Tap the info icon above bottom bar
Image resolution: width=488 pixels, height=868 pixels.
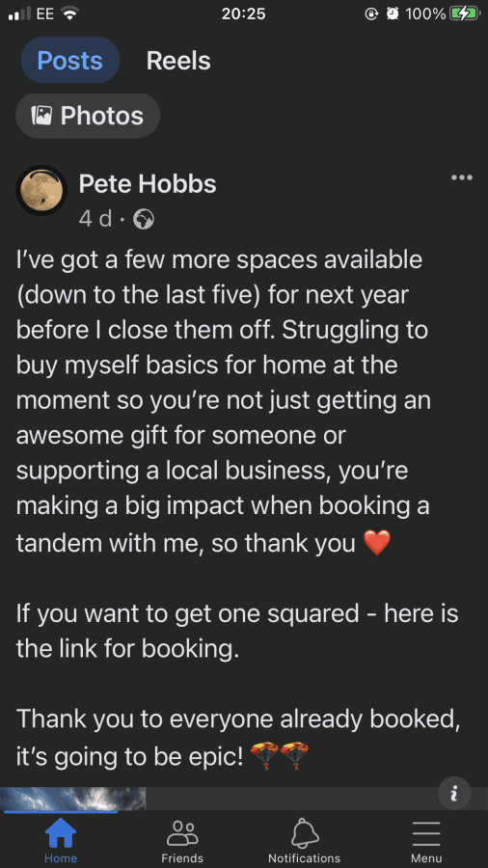(x=454, y=794)
